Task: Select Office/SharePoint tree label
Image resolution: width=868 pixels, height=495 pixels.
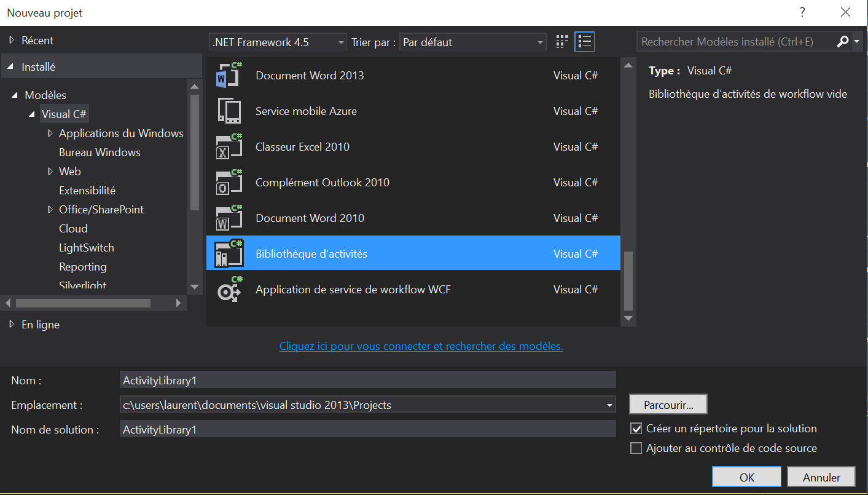Action: pyautogui.click(x=101, y=210)
